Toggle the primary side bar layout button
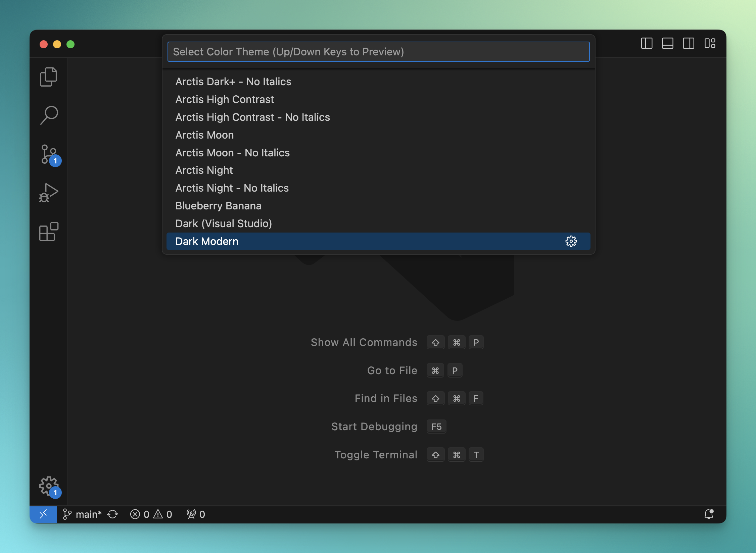 (x=647, y=44)
